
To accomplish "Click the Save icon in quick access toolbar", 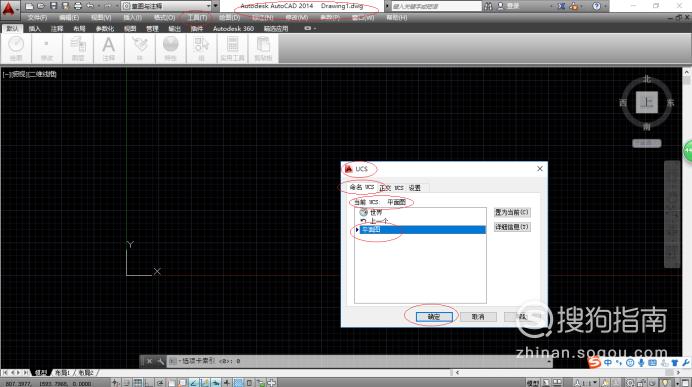I will tap(53, 6).
